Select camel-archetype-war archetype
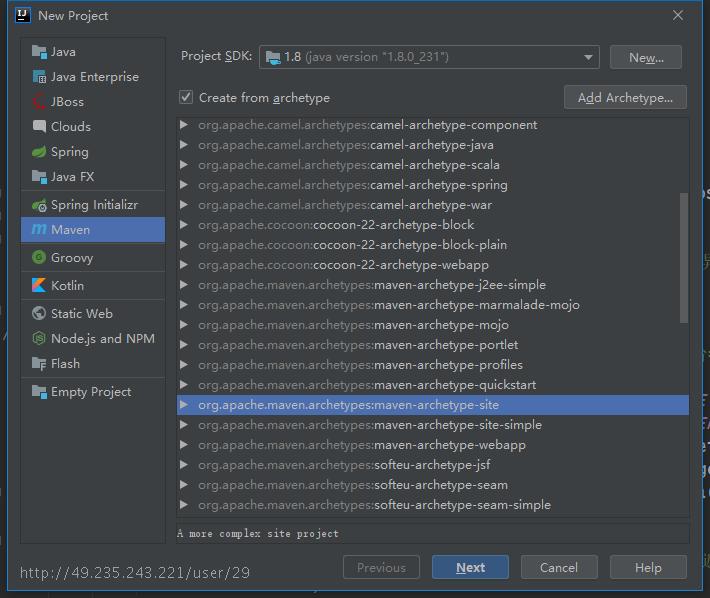Screen dimensions: 710x598 pos(433,205)
